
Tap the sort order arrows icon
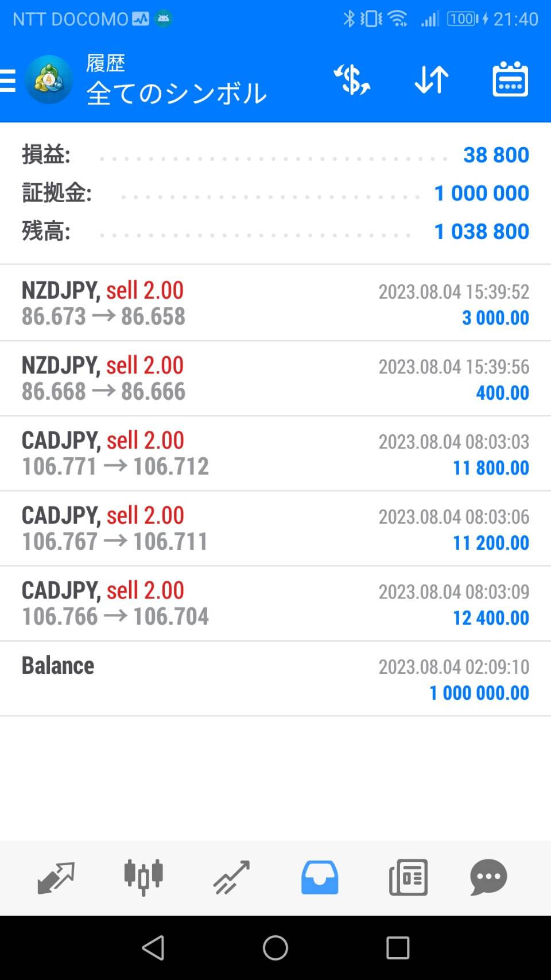coord(431,79)
